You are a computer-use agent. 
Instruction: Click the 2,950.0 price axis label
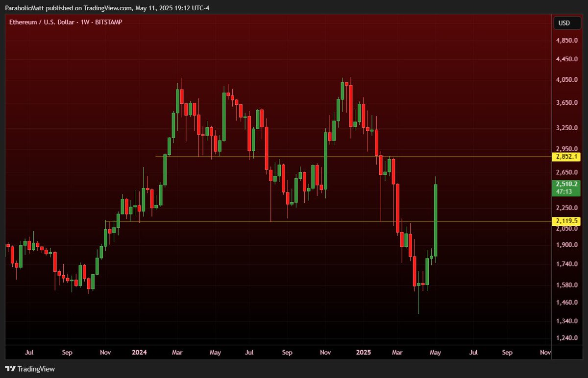pyautogui.click(x=566, y=148)
